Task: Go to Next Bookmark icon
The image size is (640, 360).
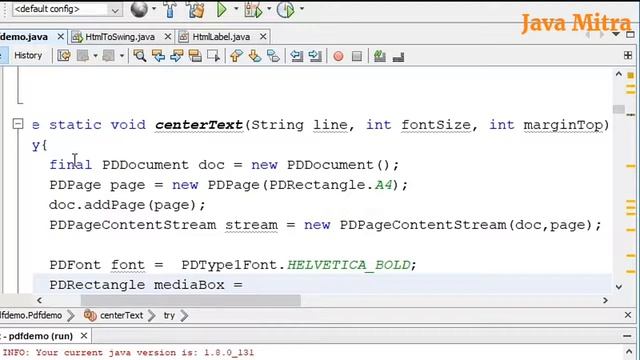Action: 255,56
